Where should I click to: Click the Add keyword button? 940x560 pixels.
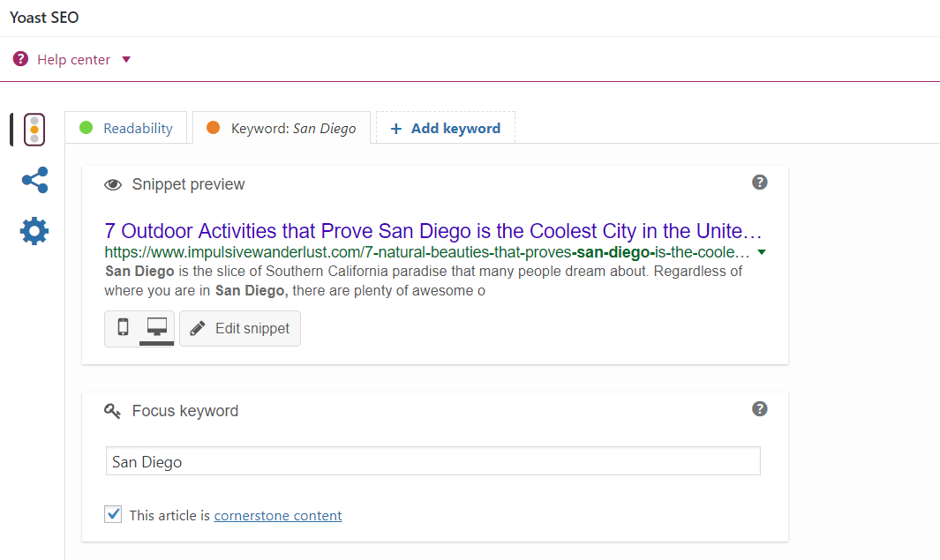(446, 128)
